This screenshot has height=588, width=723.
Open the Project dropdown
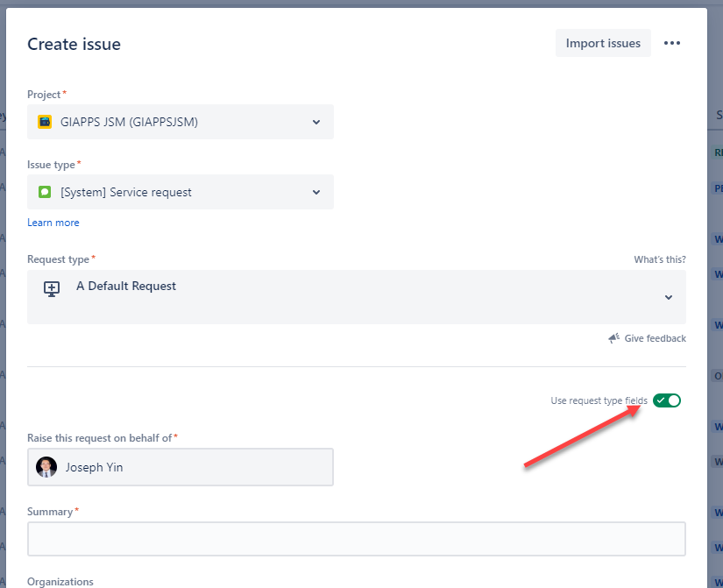[x=181, y=122]
